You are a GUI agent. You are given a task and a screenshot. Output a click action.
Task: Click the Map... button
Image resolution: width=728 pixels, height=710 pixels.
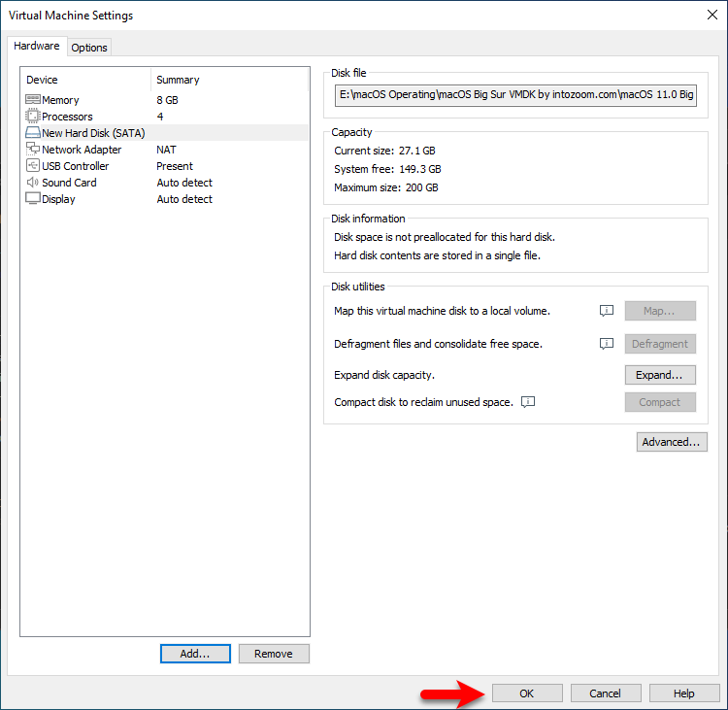point(660,311)
